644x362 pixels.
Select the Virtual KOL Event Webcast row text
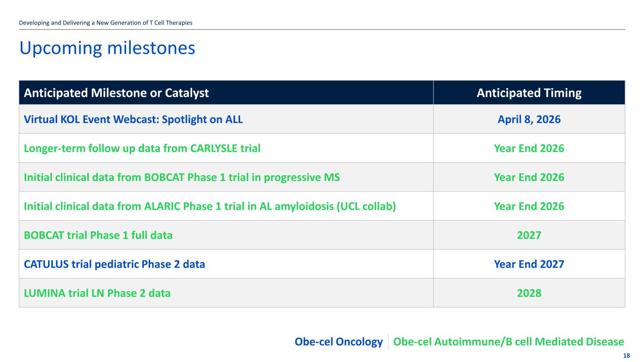click(x=134, y=120)
